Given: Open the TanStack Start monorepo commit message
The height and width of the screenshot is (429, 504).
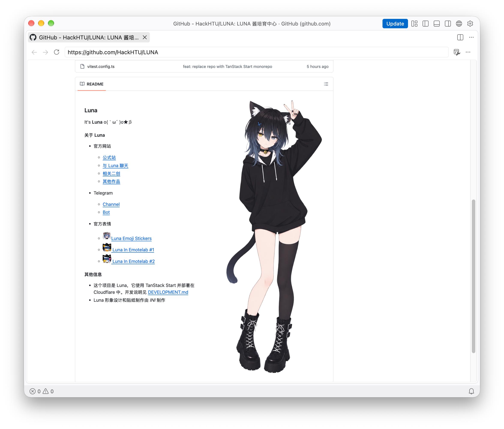Looking at the screenshot, I should point(227,67).
